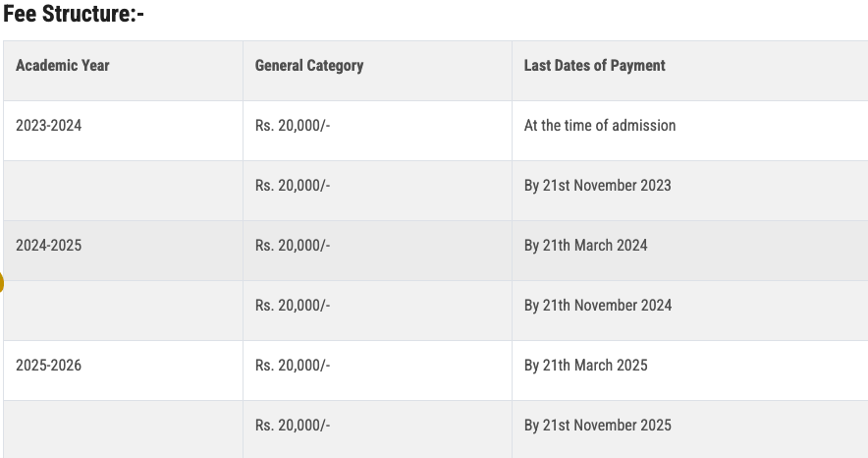Viewport: 868px width, 458px height.
Task: Click the fee amount due 21st November 2023
Action: pyautogui.click(x=293, y=186)
